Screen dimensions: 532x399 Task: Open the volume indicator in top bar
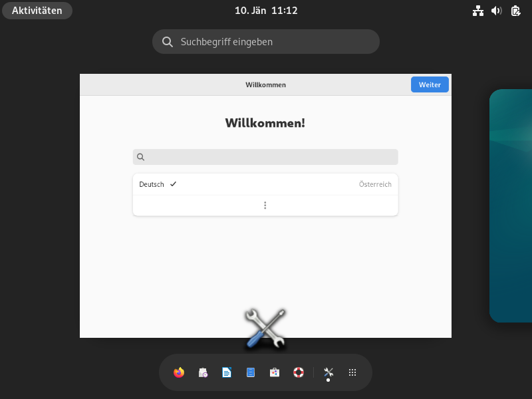tap(496, 11)
